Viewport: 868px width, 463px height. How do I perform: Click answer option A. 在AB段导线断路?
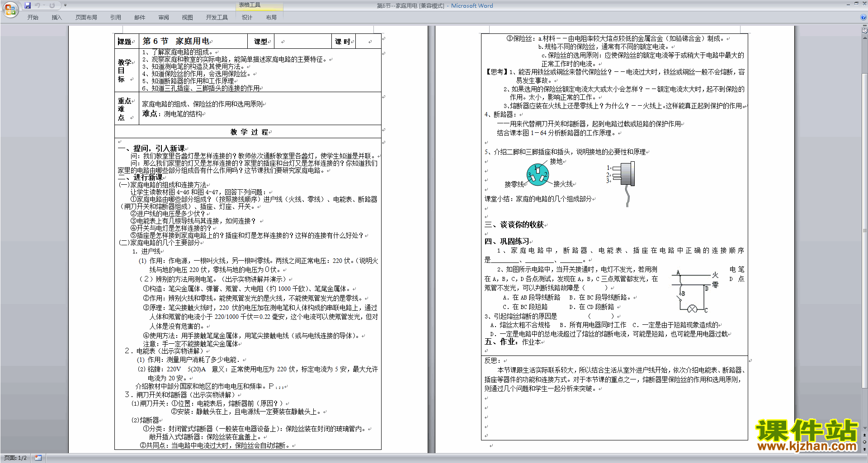pos(532,297)
